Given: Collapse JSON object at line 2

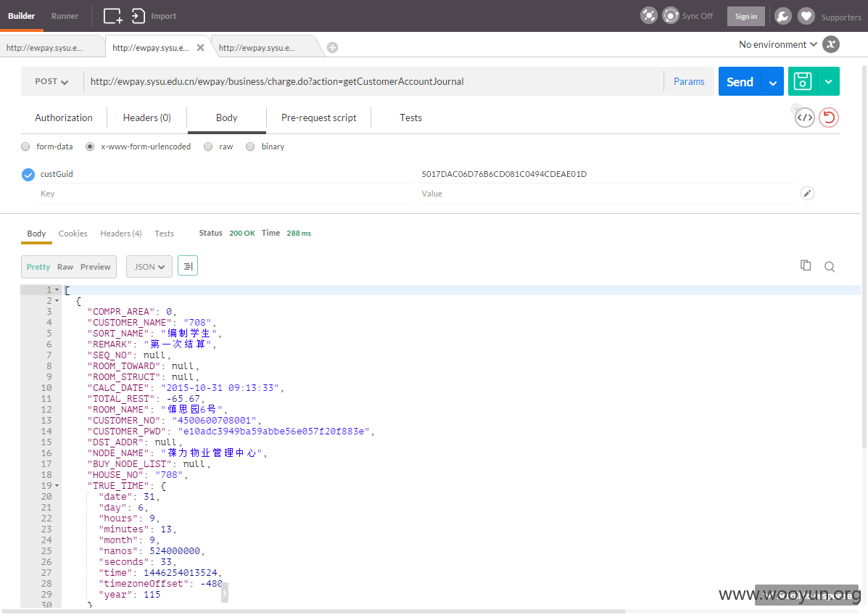Looking at the screenshot, I should pos(57,300).
